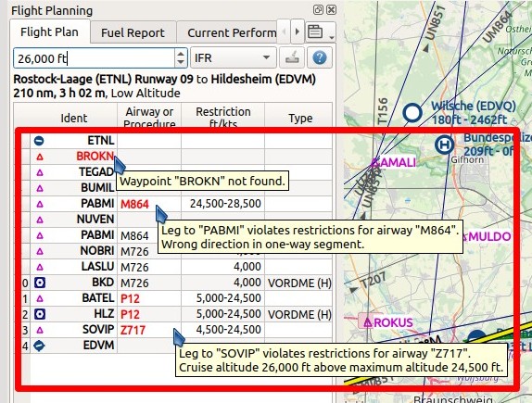Click the BKD VORDME symbol icon

click(x=40, y=283)
